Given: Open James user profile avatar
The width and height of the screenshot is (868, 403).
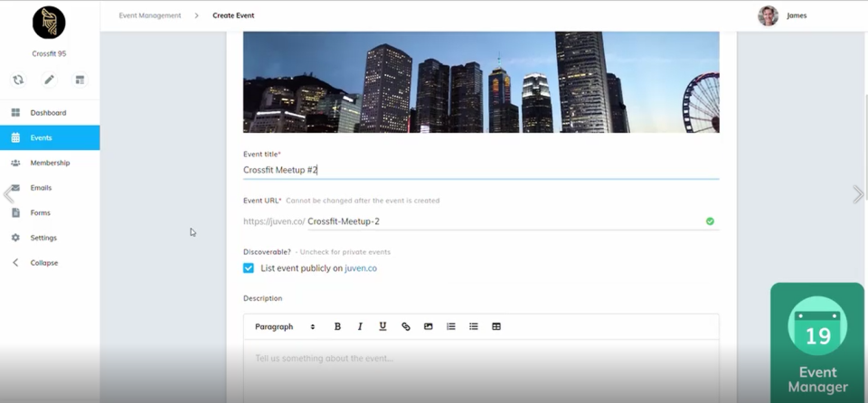Looking at the screenshot, I should (768, 15).
